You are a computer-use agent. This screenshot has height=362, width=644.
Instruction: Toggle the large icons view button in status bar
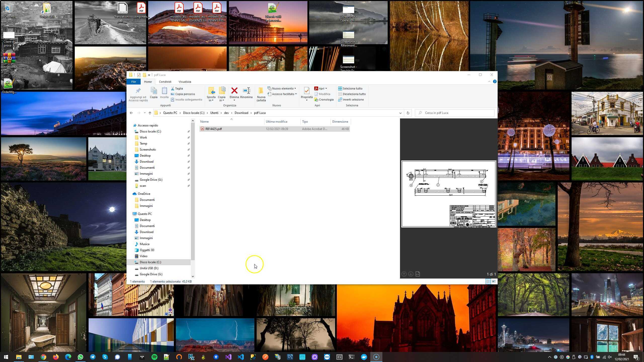click(494, 281)
